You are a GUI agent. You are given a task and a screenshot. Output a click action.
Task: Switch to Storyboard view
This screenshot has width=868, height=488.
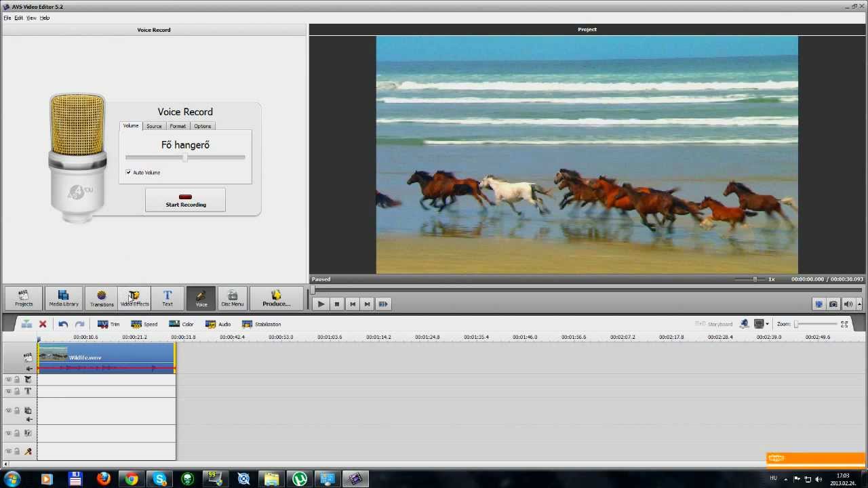[x=714, y=324]
